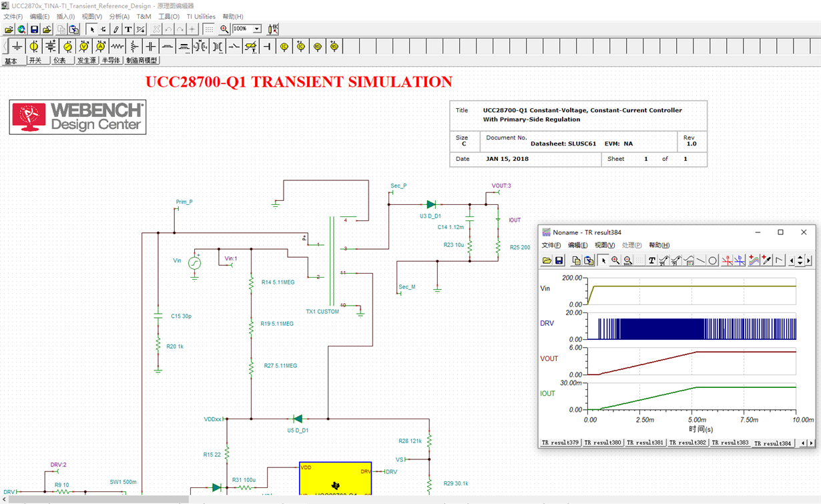Maximize the TR result384 window
The image size is (821, 504).
click(780, 232)
